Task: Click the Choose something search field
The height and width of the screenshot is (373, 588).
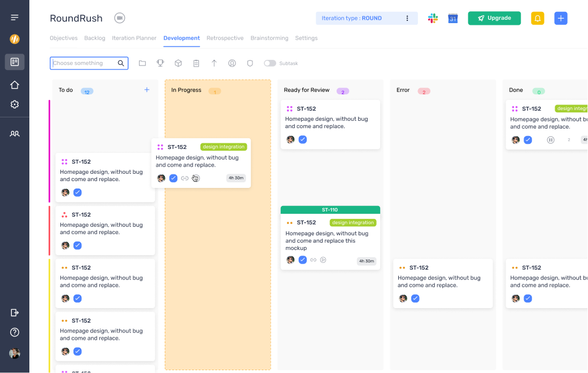Action: tap(84, 63)
